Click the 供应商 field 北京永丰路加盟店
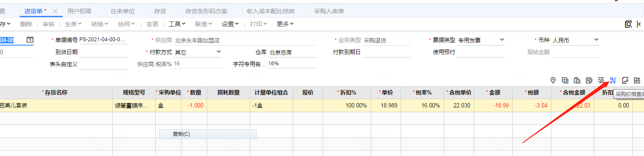Screen dimensions: 644x156 [x=245, y=40]
